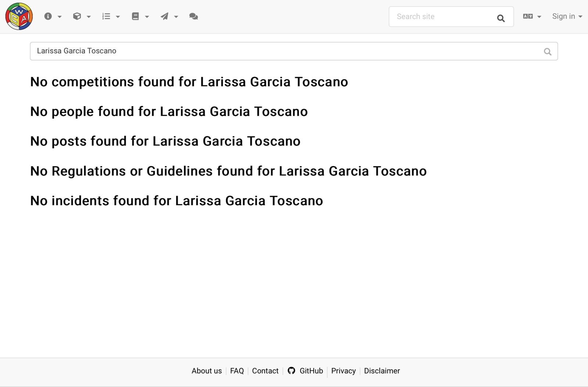Expand the caret next to the language icon

[539, 17]
